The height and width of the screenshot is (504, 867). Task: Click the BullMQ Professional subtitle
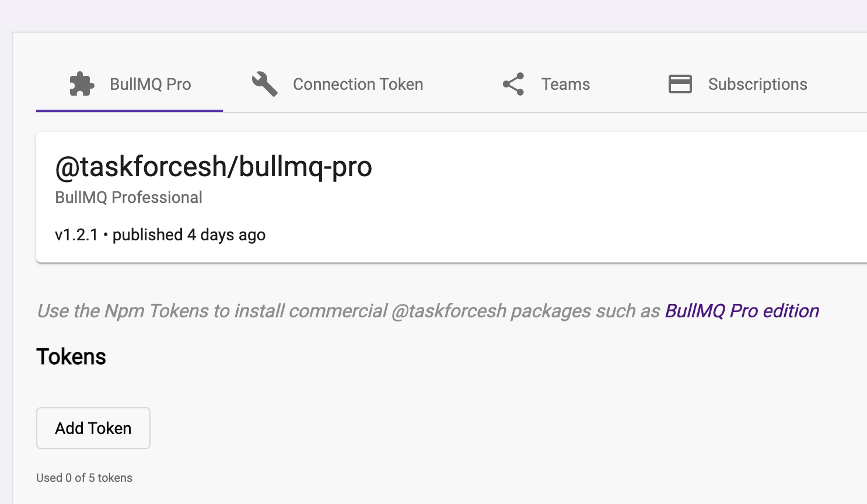pos(128,198)
